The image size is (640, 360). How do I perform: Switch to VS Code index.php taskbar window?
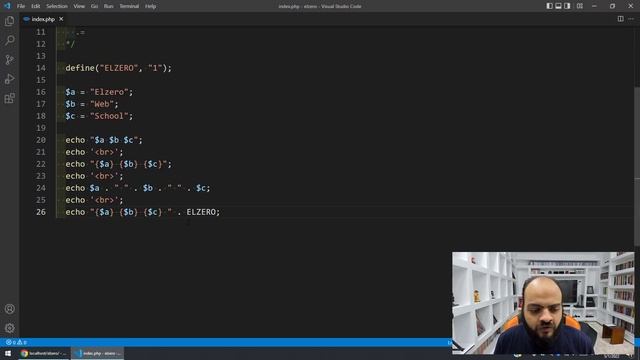98,353
